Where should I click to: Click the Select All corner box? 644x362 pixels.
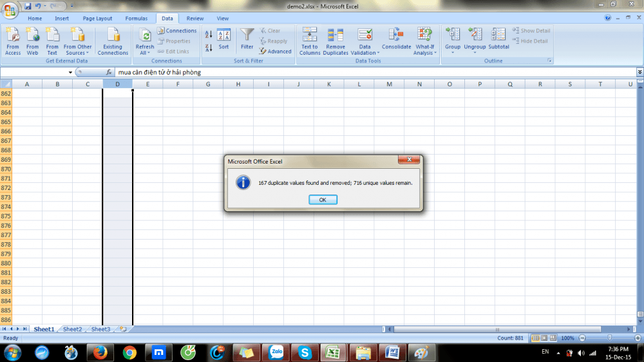tap(6, 84)
